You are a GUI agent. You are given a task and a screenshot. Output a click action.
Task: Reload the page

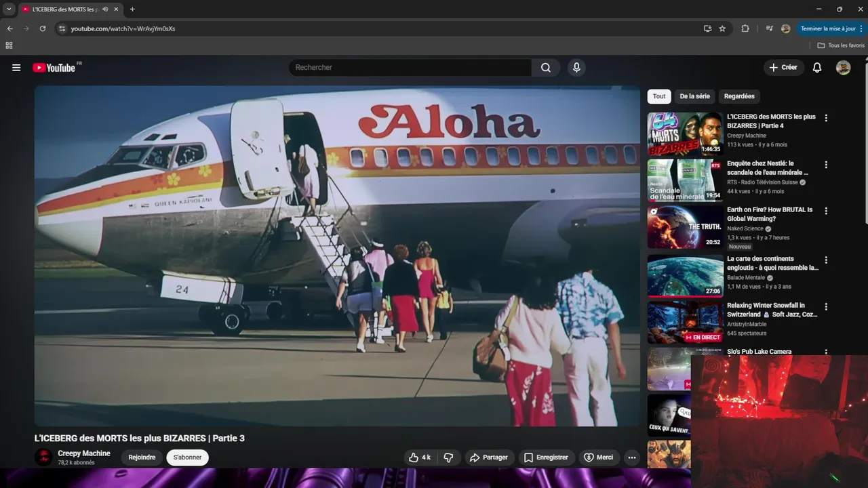43,28
